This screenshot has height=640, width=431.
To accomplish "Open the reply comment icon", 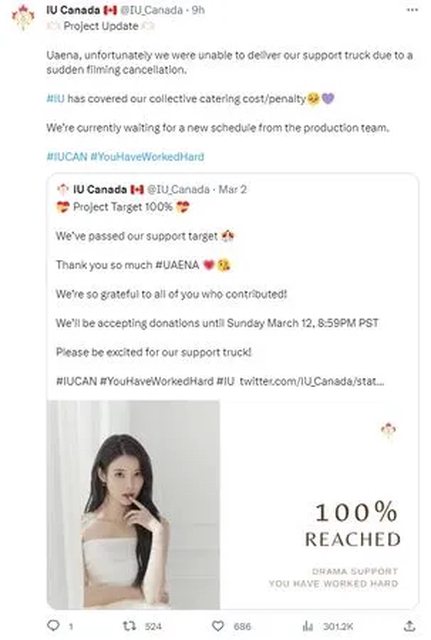I will (x=53, y=625).
